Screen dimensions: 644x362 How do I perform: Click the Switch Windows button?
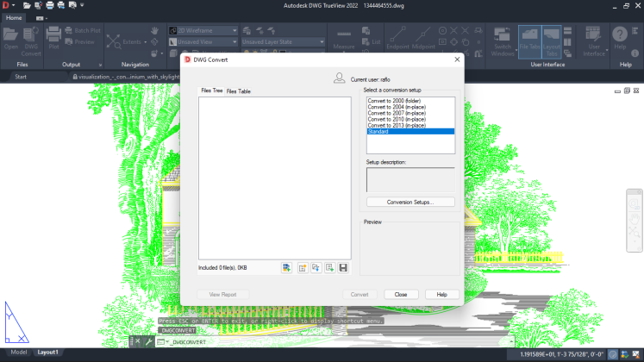tap(503, 41)
